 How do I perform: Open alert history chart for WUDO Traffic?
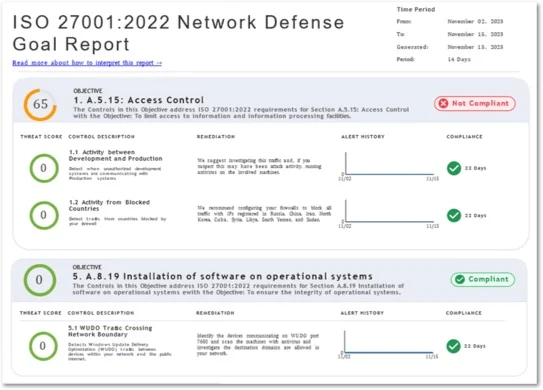coord(388,344)
